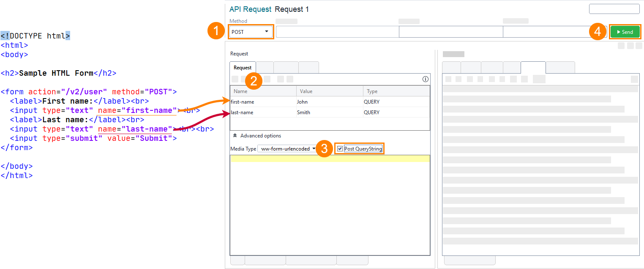Open the Method dropdown showing POST
Image resolution: width=644 pixels, height=269 pixels.
(251, 31)
